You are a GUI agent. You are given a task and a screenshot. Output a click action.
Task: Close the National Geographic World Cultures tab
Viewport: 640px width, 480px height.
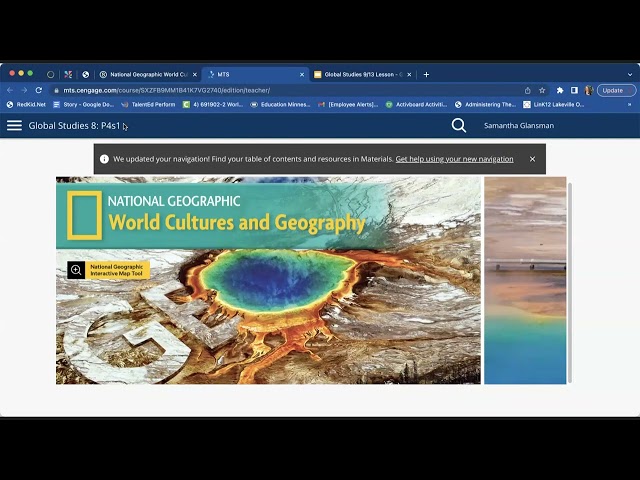195,75
